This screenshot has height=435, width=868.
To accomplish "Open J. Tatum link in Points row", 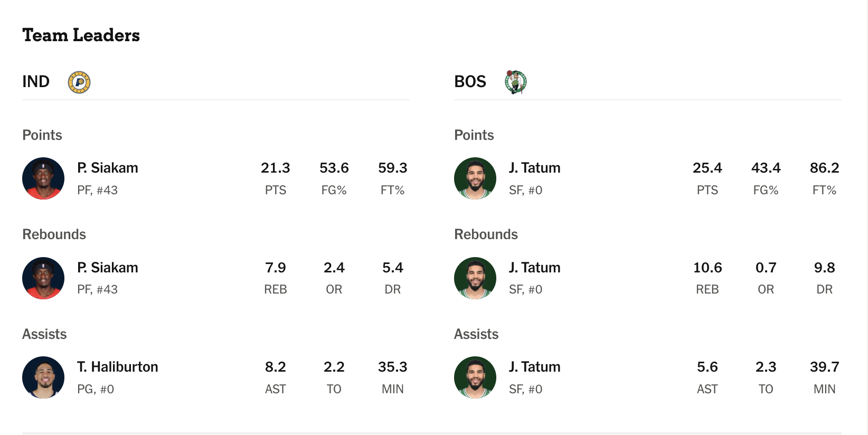I will click(x=535, y=168).
